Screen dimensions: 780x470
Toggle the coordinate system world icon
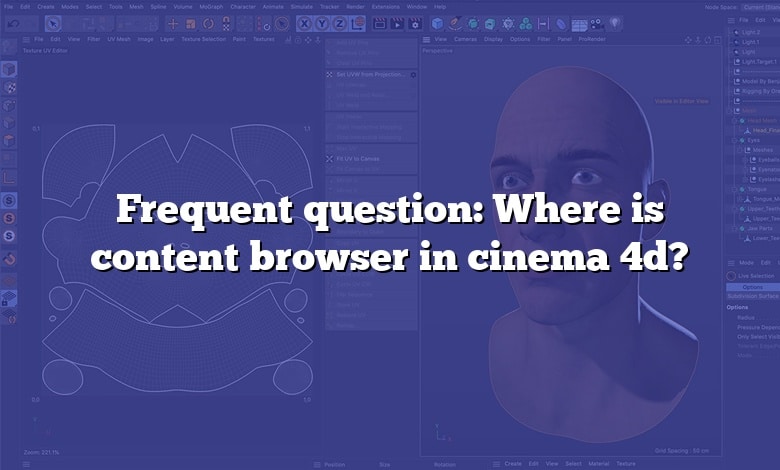click(x=358, y=23)
